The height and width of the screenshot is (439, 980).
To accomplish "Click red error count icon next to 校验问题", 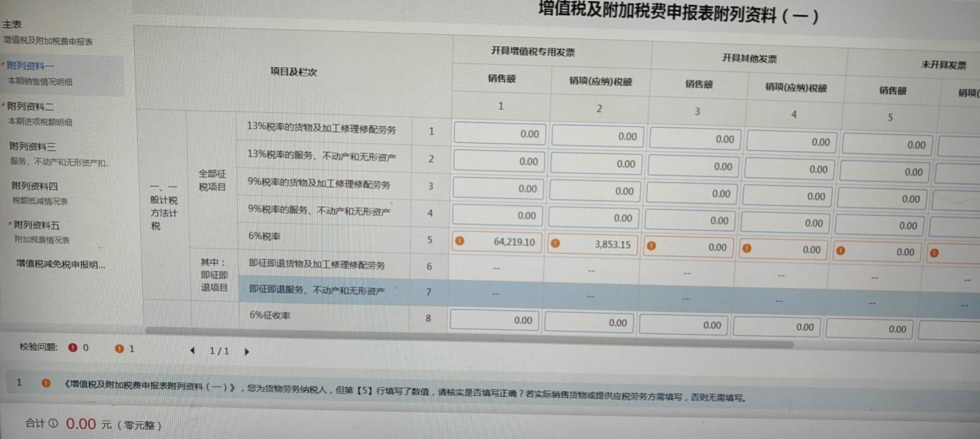I will click(x=73, y=348).
